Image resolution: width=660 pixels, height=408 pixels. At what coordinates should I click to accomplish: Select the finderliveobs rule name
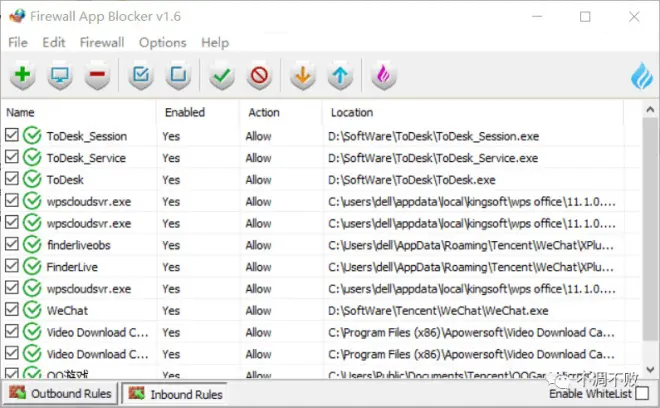(79, 245)
